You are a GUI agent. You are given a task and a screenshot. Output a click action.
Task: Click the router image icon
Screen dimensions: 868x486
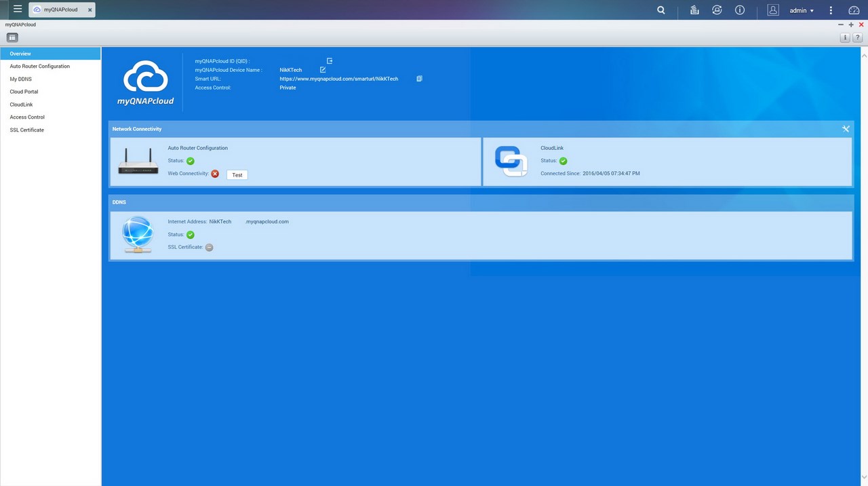click(x=138, y=163)
